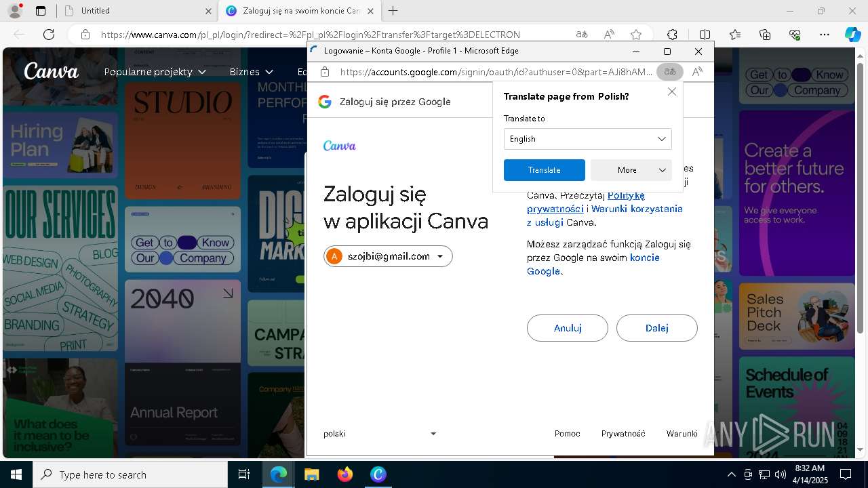Open the Collections icon
Image resolution: width=868 pixels, height=488 pixels.
tap(765, 35)
